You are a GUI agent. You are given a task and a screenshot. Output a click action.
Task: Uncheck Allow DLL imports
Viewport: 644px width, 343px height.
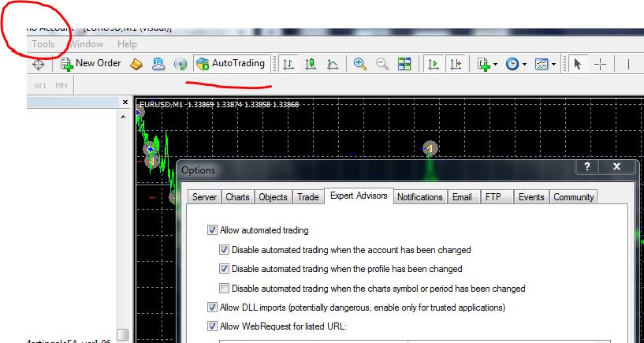212,308
